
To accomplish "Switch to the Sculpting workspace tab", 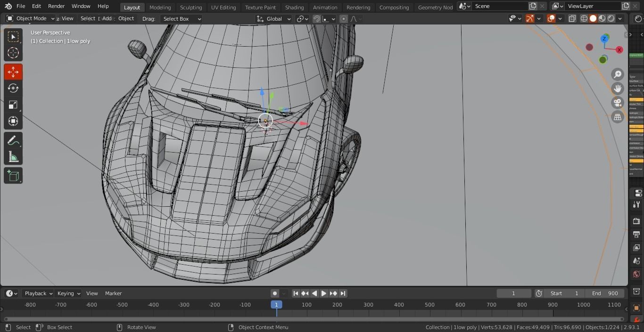I will click(190, 7).
